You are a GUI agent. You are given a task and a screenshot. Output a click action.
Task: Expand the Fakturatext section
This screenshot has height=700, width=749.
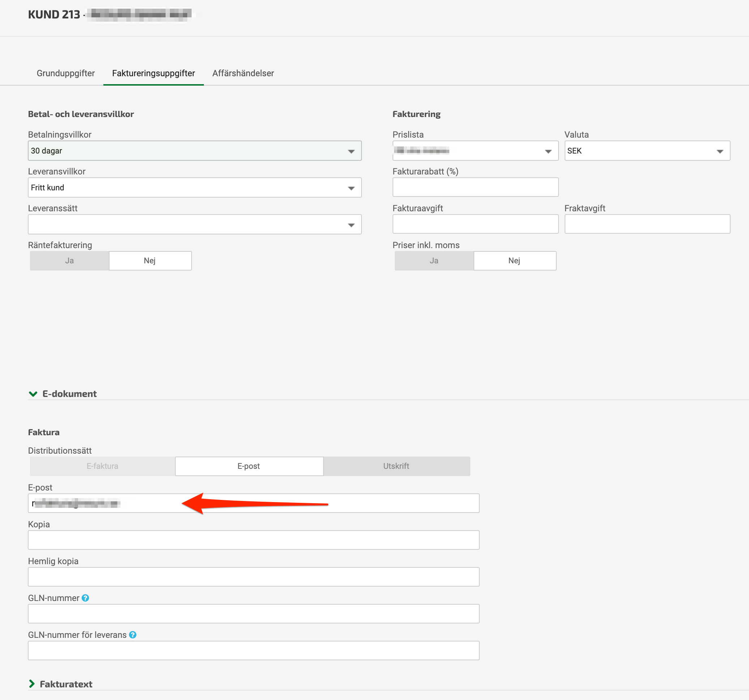coord(32,684)
